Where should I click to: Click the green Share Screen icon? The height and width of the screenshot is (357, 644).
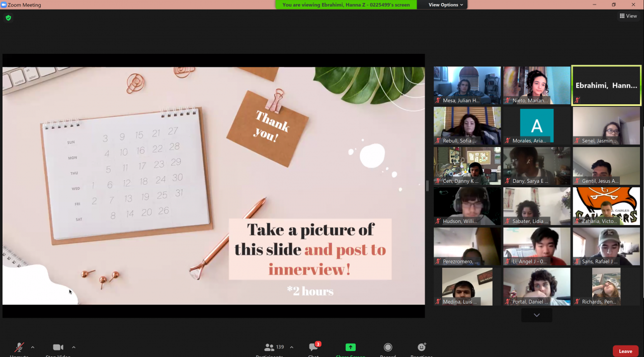(351, 347)
